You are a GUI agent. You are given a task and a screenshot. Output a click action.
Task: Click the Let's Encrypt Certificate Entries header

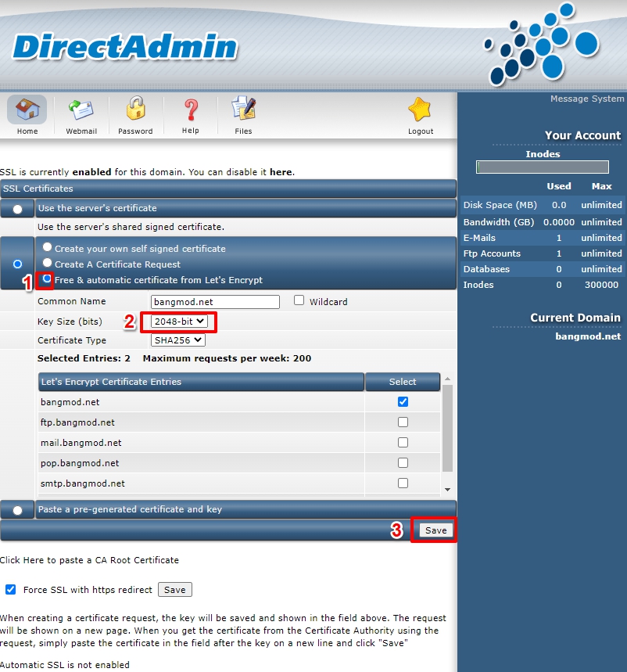click(201, 382)
